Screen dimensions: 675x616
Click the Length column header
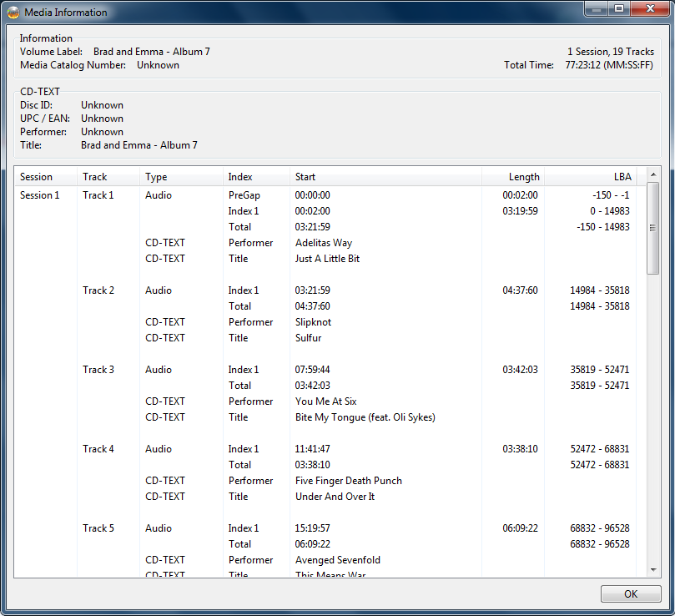pyautogui.click(x=524, y=177)
